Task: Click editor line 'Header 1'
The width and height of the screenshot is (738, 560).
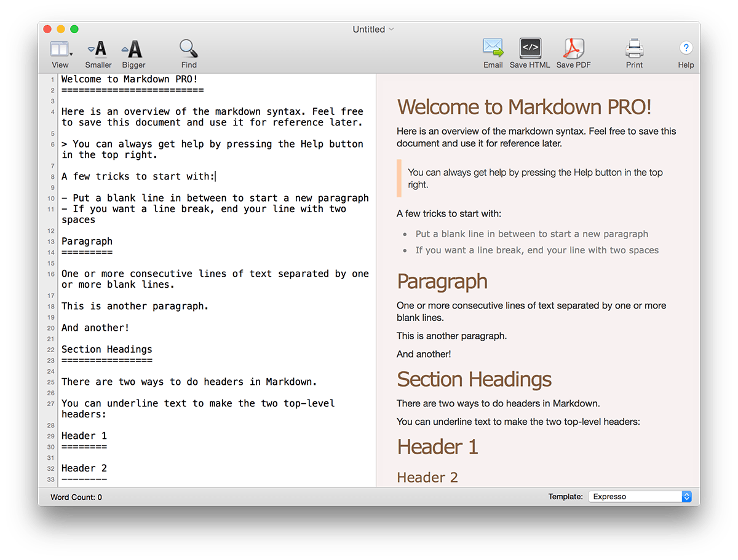Action: (x=84, y=436)
